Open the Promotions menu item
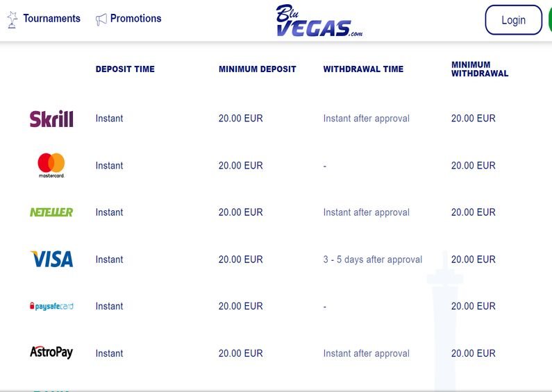This screenshot has height=392, width=552. 136,18
